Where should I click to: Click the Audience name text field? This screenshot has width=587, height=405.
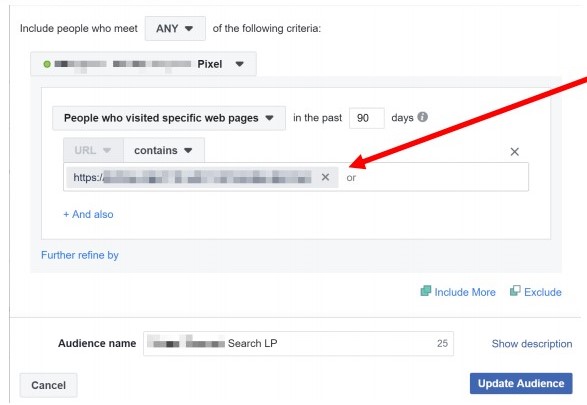[x=298, y=343]
